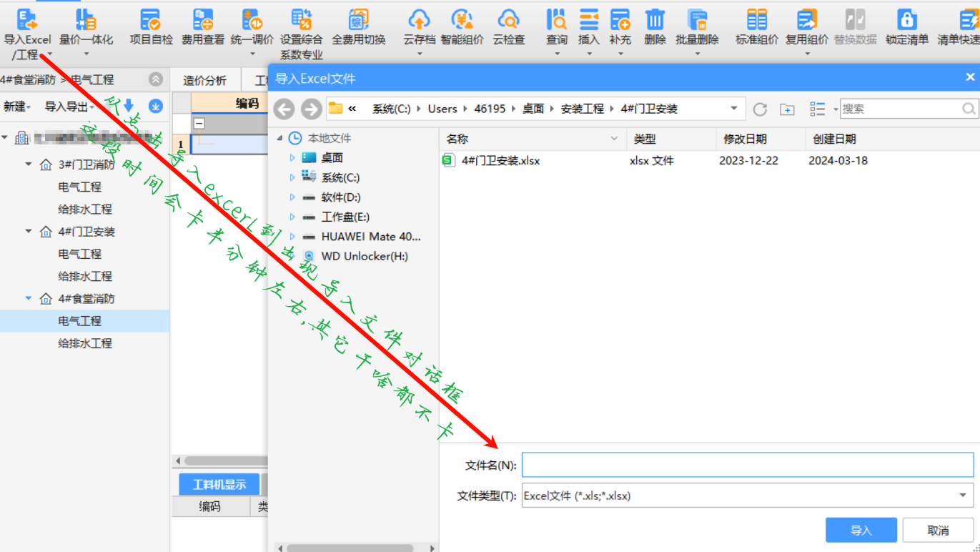The width and height of the screenshot is (980, 552).
Task: Open the 标准组价 tool
Action: pyautogui.click(x=757, y=27)
